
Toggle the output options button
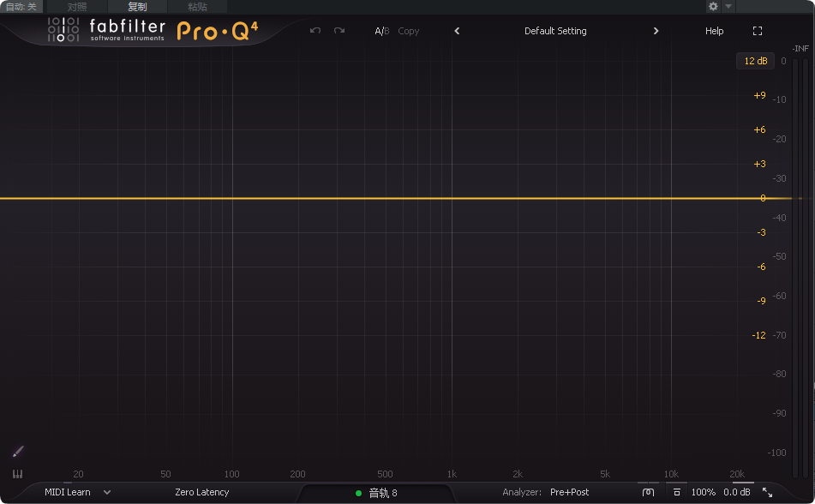[676, 492]
